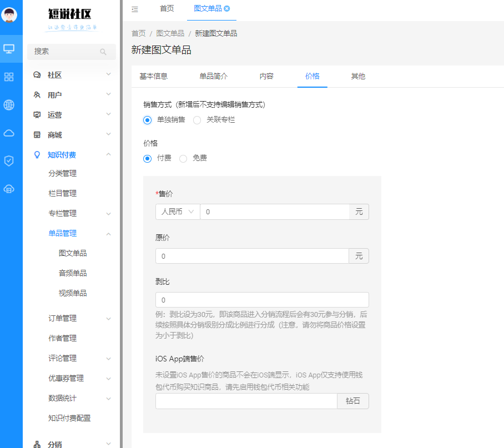The width and height of the screenshot is (504, 448).
Task: Click the shield check icon in blue rail
Action: click(x=9, y=160)
